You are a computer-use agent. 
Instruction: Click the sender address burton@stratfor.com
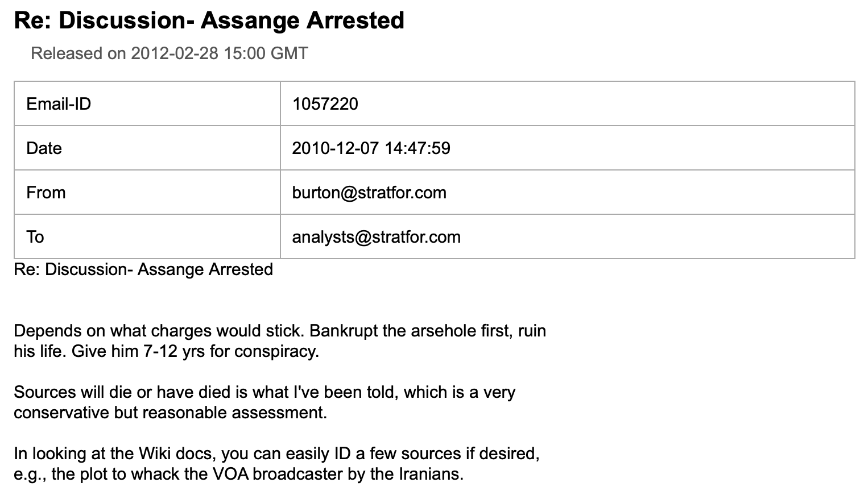point(369,193)
